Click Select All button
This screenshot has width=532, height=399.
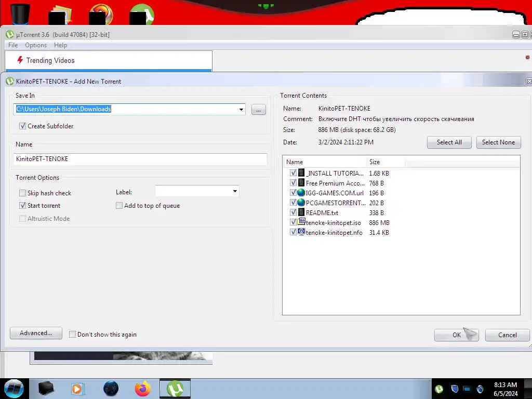click(x=449, y=142)
